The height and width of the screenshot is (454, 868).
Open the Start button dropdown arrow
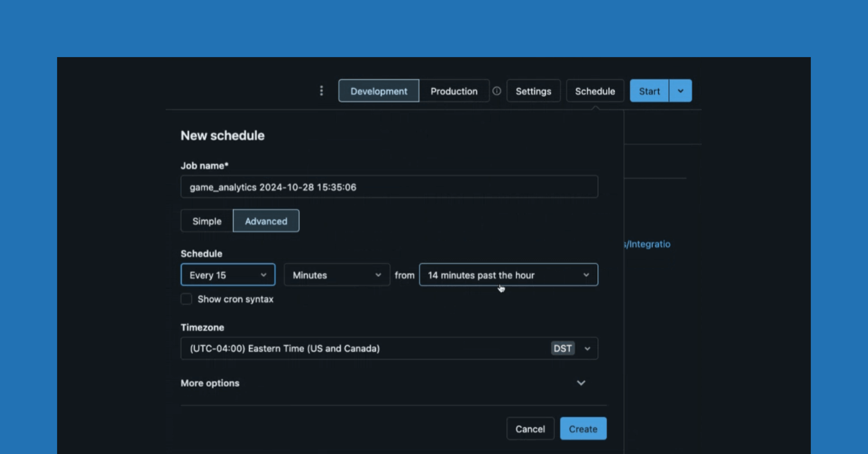pos(680,91)
